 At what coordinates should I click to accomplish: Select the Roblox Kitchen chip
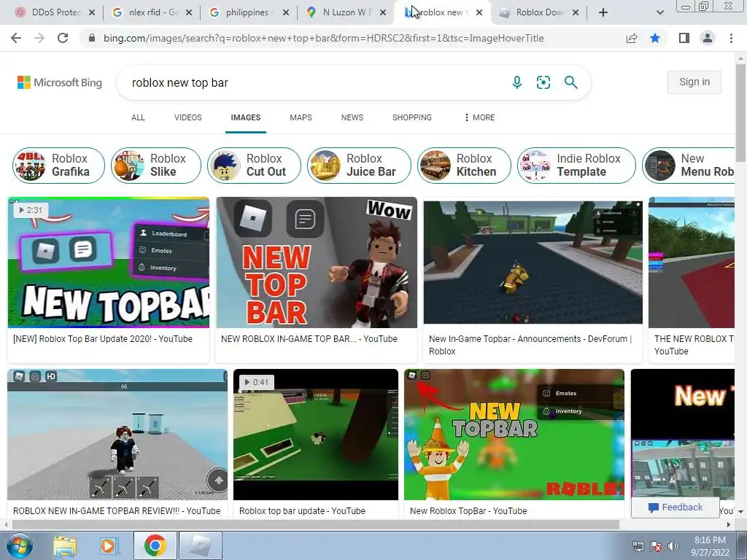pyautogui.click(x=464, y=165)
